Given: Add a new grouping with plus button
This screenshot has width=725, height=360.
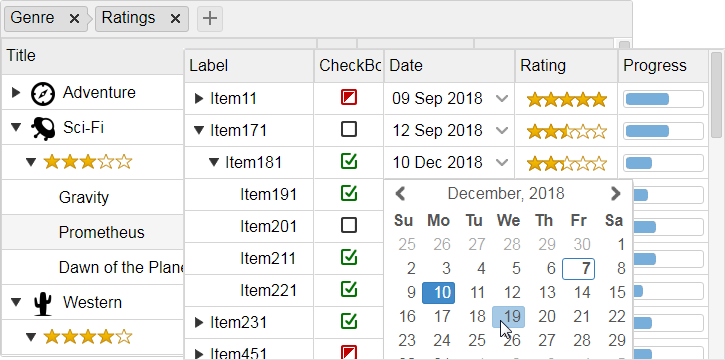Looking at the screenshot, I should tap(210, 18).
